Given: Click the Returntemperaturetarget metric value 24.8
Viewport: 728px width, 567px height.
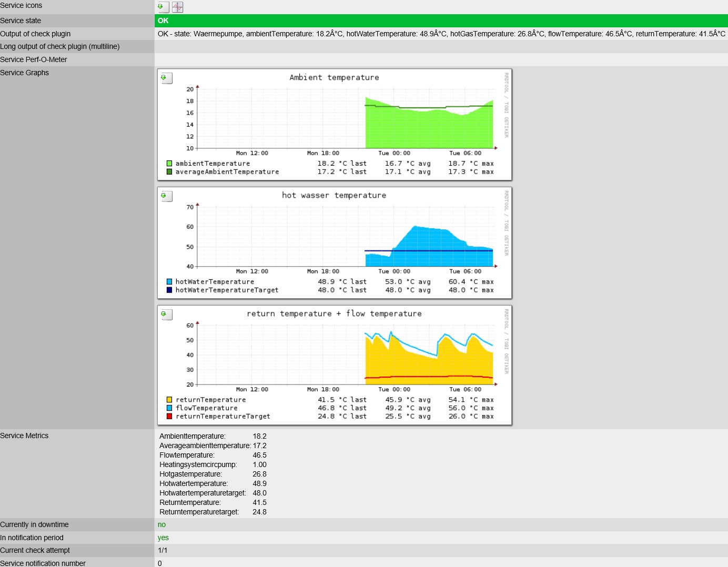Looking at the screenshot, I should click(x=259, y=512).
